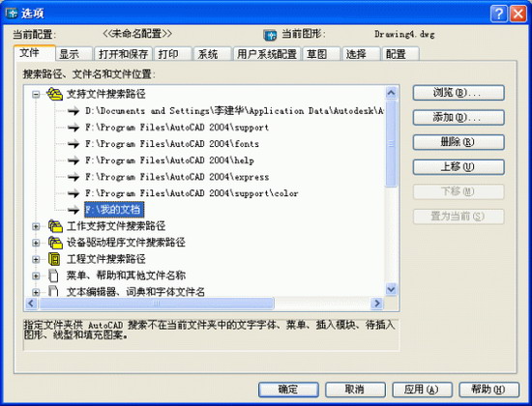Click the current drawing icon near 当前图形
This screenshot has width=532, height=406.
point(270,35)
